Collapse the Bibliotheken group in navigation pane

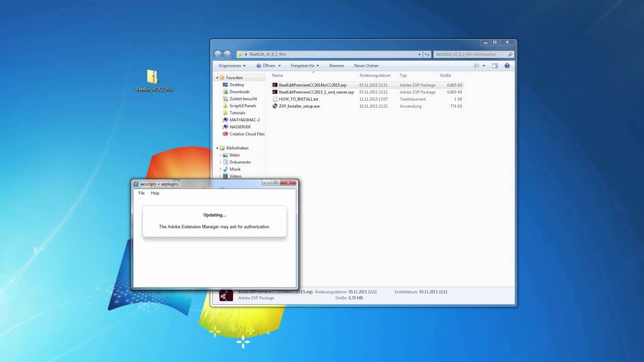[217, 148]
